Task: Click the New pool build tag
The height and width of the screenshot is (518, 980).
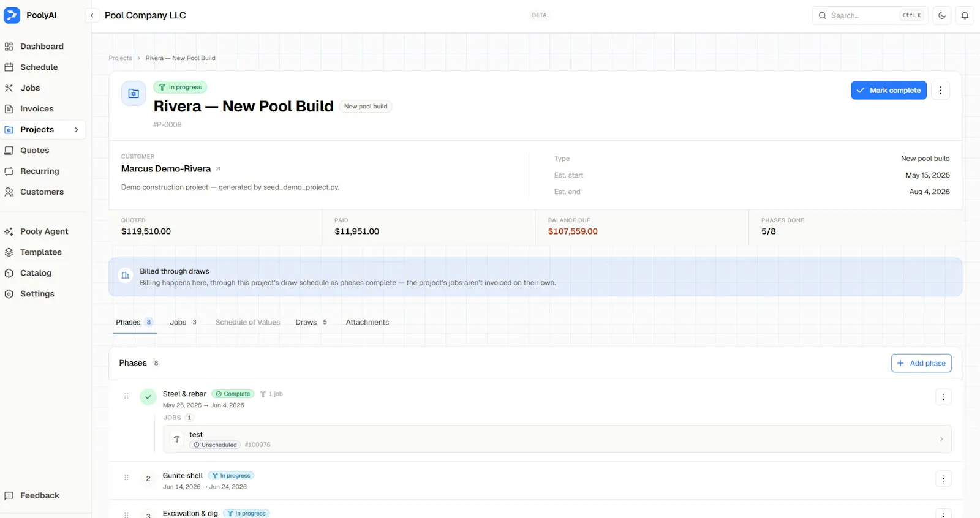Action: click(x=366, y=107)
